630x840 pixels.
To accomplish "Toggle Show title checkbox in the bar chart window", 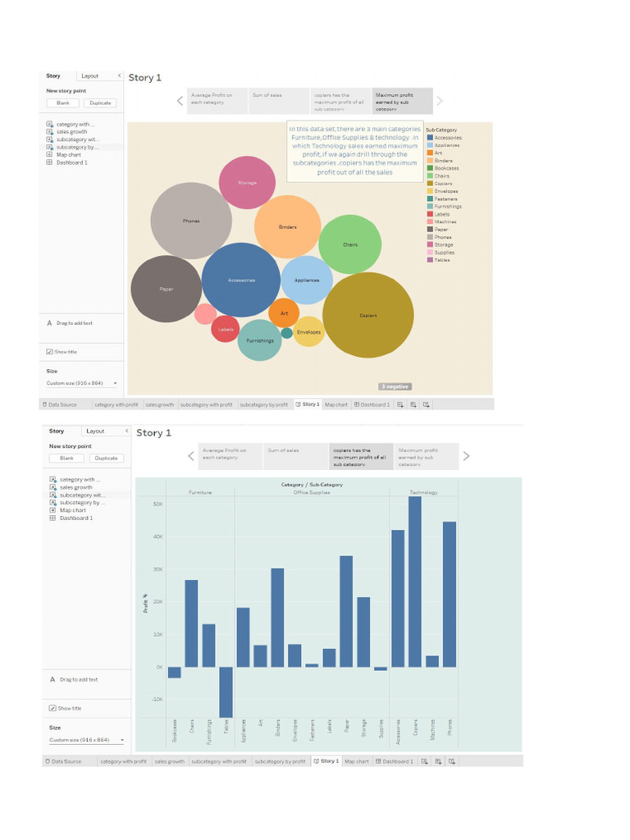I will click(x=52, y=708).
